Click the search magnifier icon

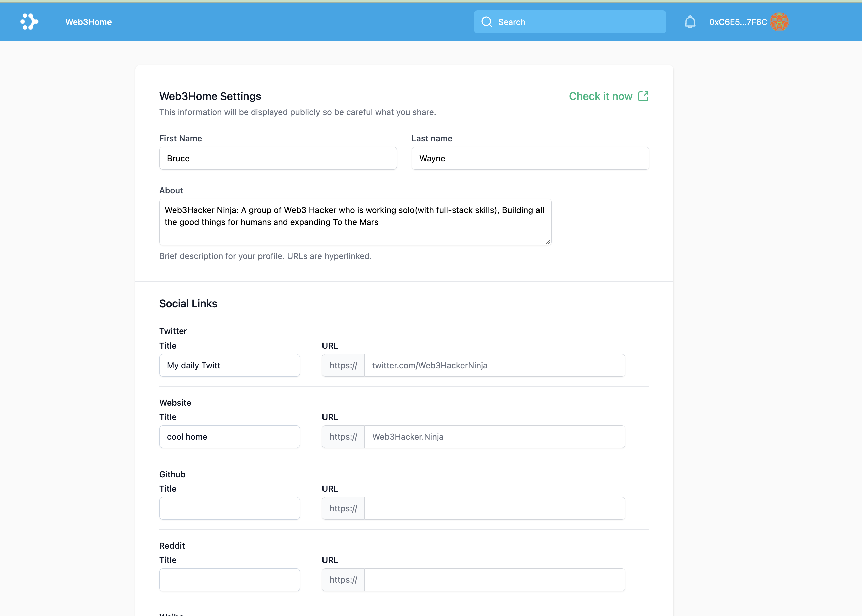coord(486,22)
